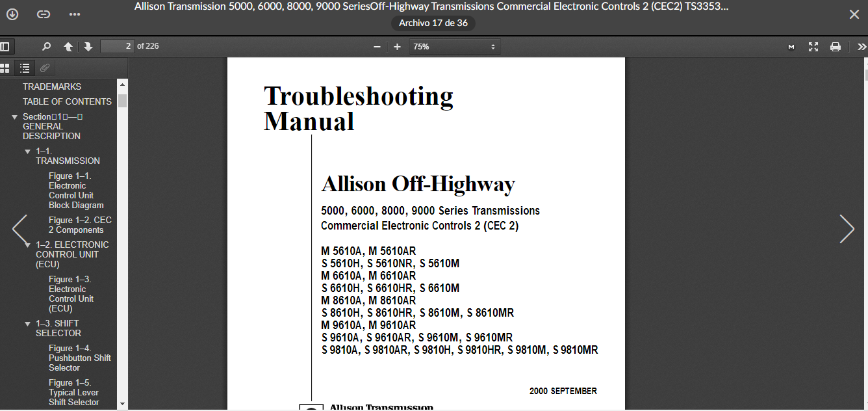Image resolution: width=868 pixels, height=411 pixels.
Task: Show attachments paperclip view
Action: pyautogui.click(x=45, y=68)
